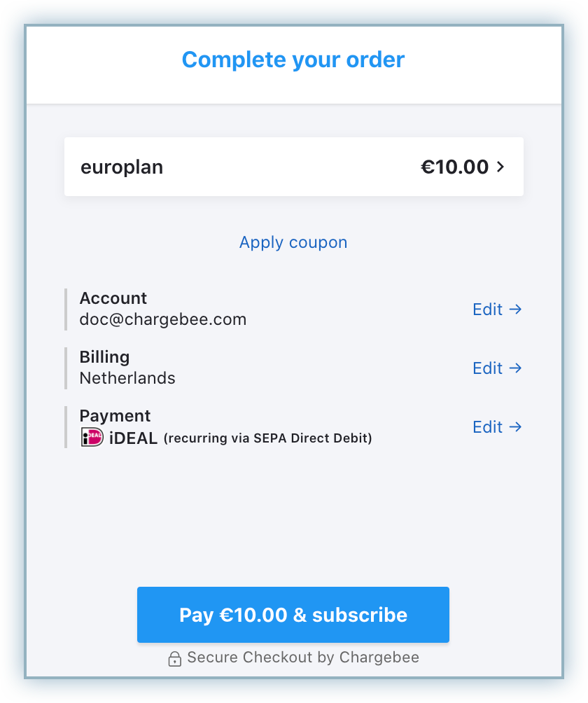This screenshot has height=703, width=588.
Task: Click the arrow icon next to Billing Edit
Action: coord(515,368)
